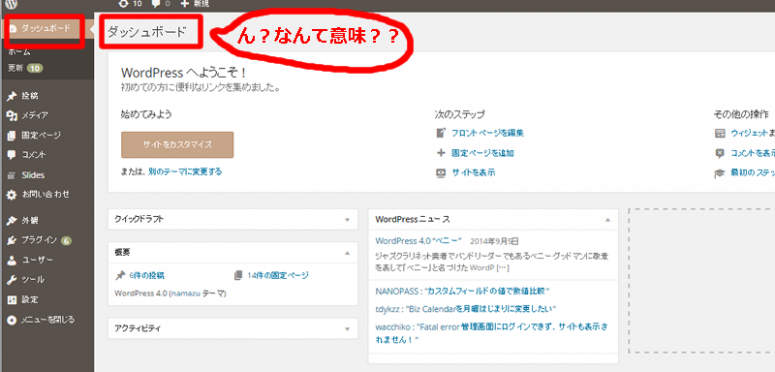
Task: Click the Comments (コメント) bubble icon in the sidebar
Action: [x=12, y=155]
